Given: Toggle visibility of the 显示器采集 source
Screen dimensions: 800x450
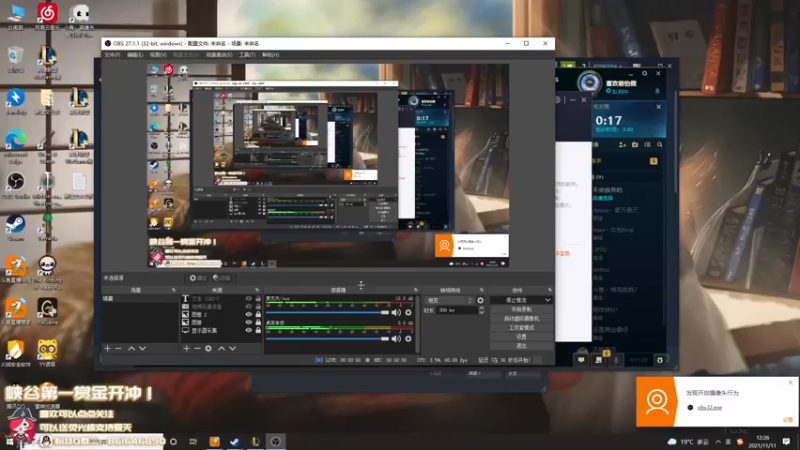Looking at the screenshot, I should 248,331.
